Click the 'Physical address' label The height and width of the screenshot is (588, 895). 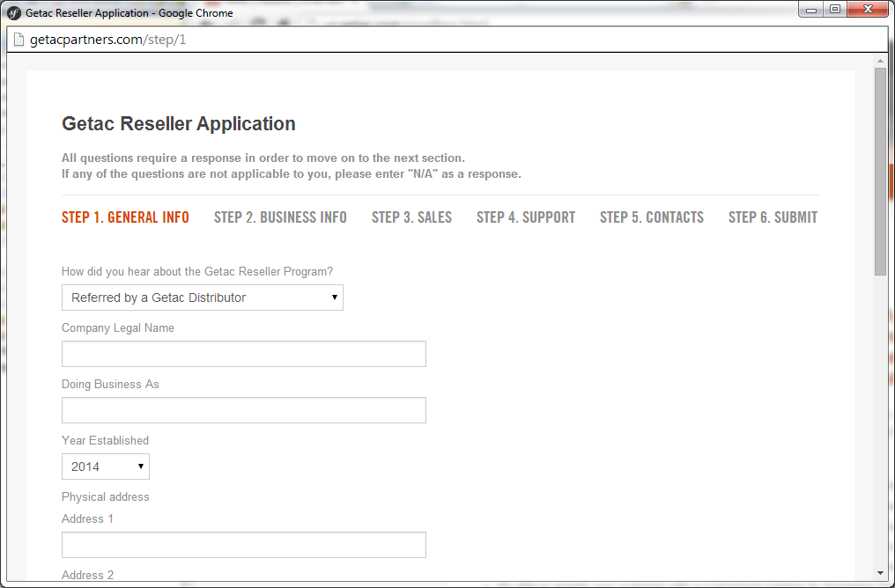point(106,496)
